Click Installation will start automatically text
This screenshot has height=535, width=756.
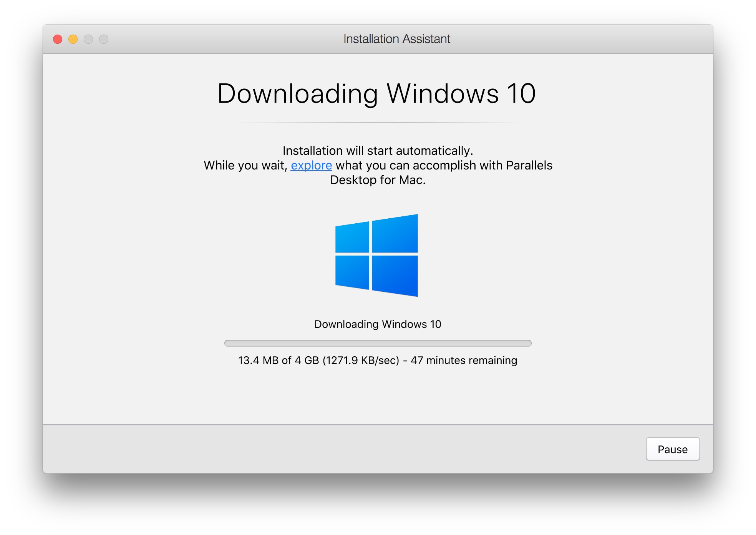pos(378,151)
